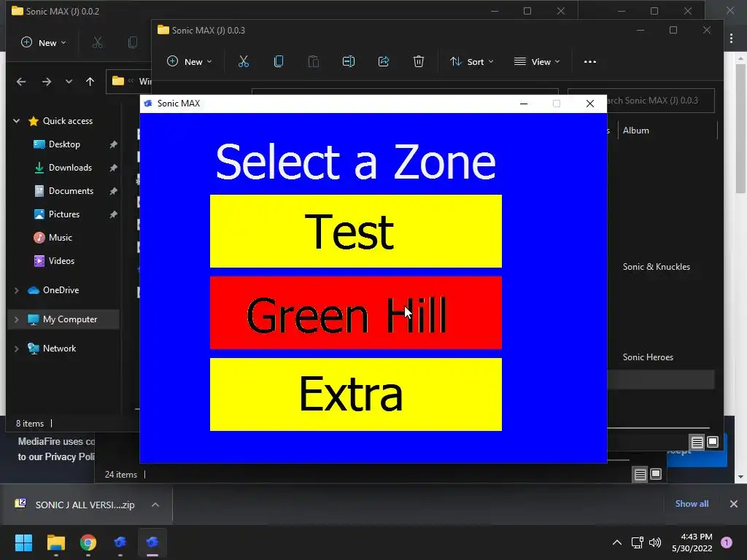Unpin Pictures using its pin icon
This screenshot has height=560, width=747.
pyautogui.click(x=113, y=214)
